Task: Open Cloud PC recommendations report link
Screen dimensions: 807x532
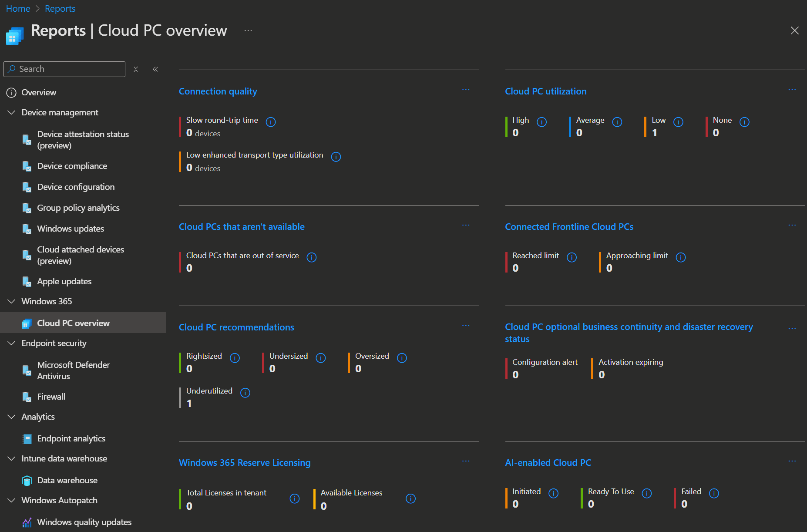Action: pyautogui.click(x=236, y=327)
